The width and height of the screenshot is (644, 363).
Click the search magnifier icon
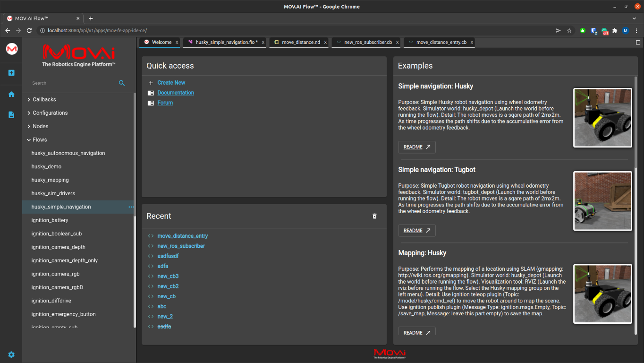coord(122,83)
